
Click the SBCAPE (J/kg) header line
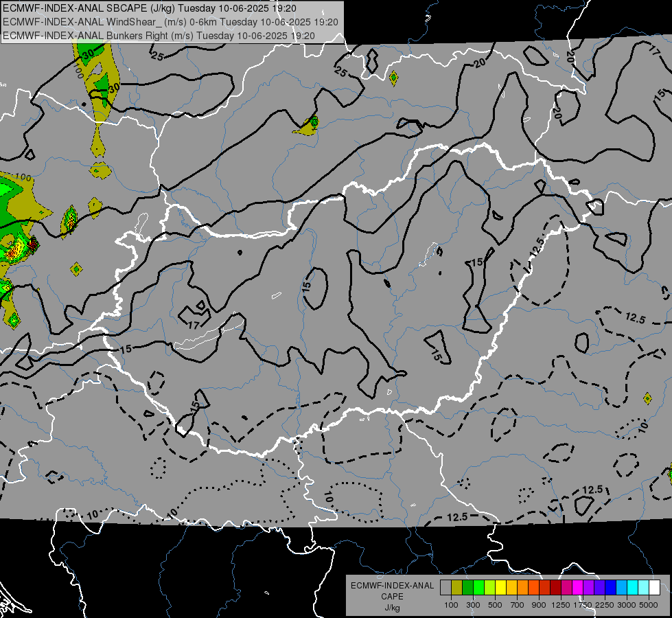tap(149, 8)
